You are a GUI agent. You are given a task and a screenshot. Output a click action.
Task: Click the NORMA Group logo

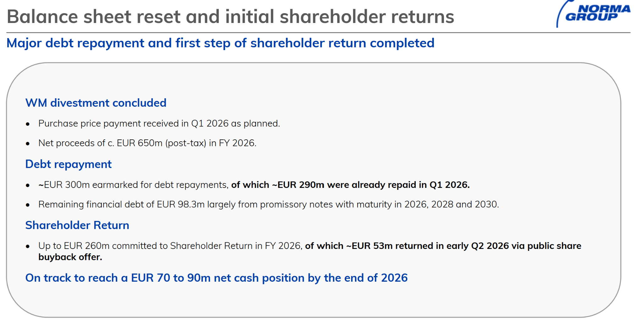593,13
